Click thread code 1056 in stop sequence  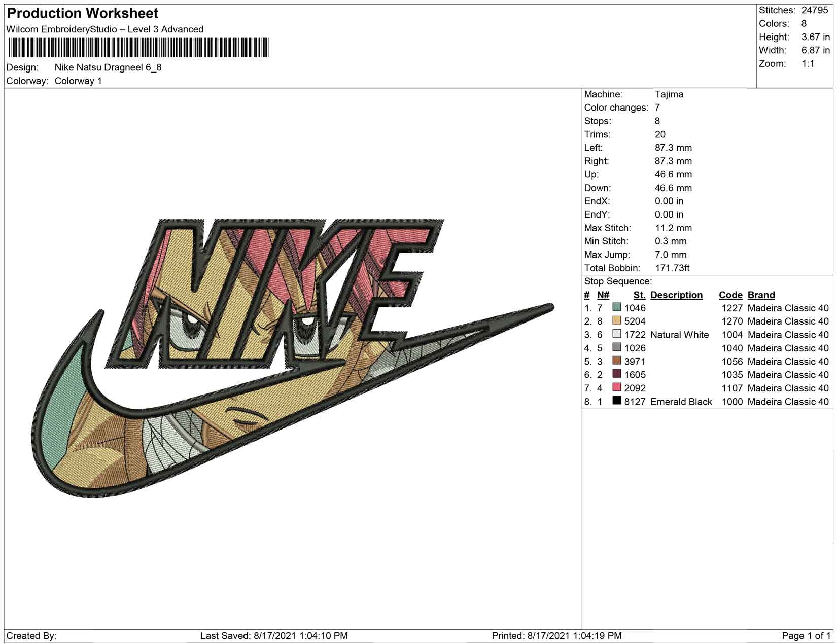pyautogui.click(x=732, y=362)
